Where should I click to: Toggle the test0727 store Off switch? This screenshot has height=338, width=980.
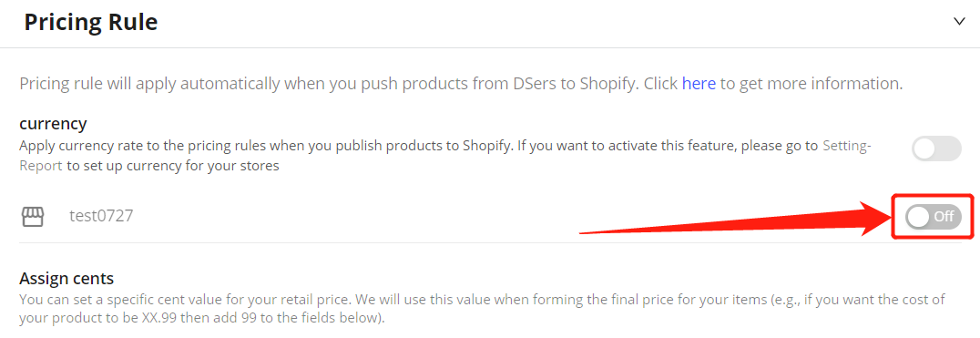click(x=934, y=217)
